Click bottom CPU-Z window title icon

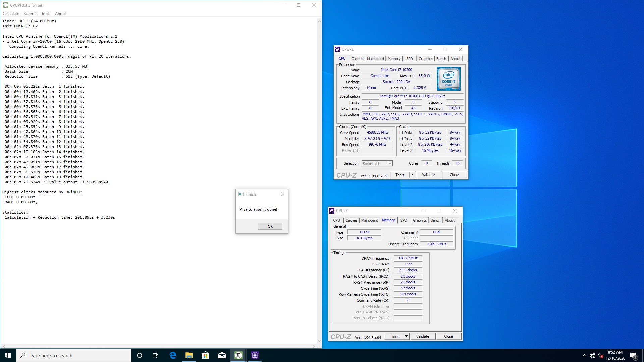click(332, 211)
